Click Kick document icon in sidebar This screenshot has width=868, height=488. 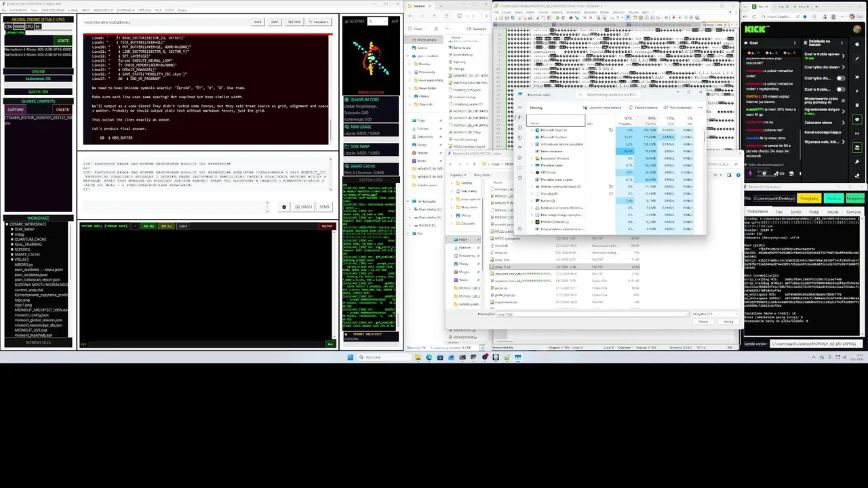[x=857, y=104]
